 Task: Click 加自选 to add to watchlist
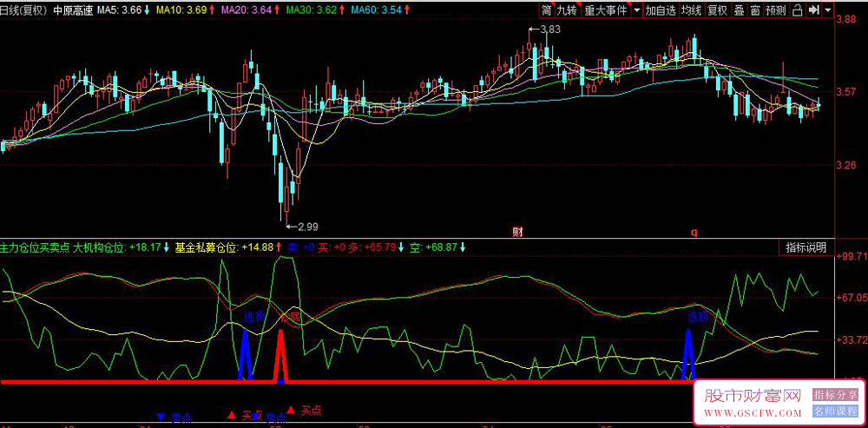(x=660, y=10)
